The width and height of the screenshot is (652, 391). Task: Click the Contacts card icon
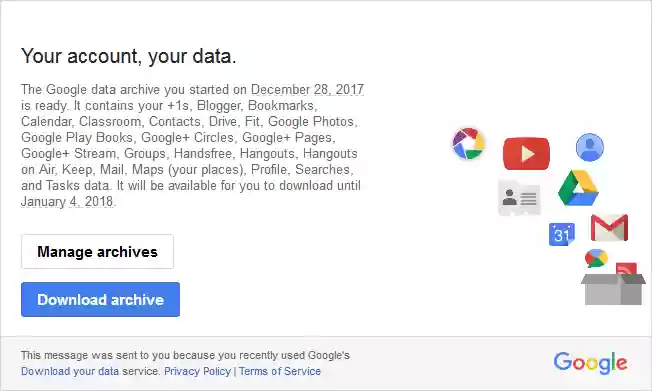[x=519, y=198]
